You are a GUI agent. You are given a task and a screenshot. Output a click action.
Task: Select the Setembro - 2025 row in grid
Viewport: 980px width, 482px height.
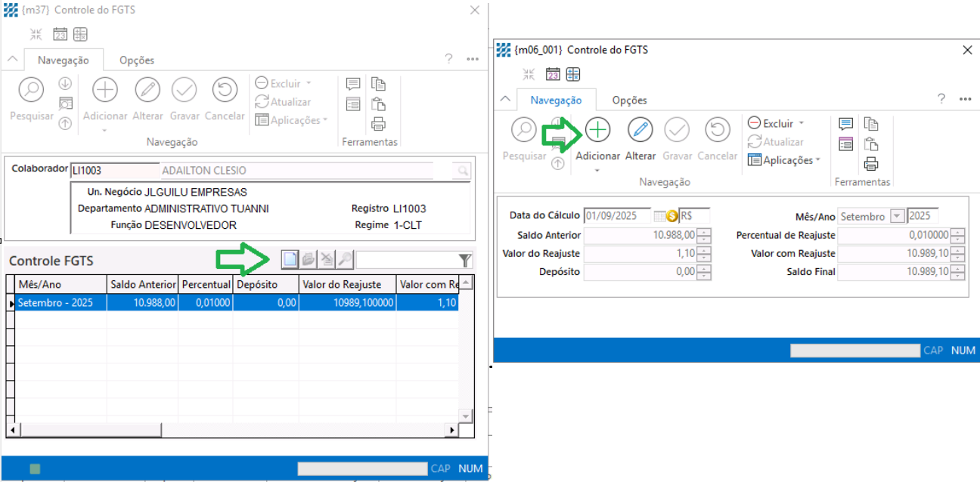[60, 303]
